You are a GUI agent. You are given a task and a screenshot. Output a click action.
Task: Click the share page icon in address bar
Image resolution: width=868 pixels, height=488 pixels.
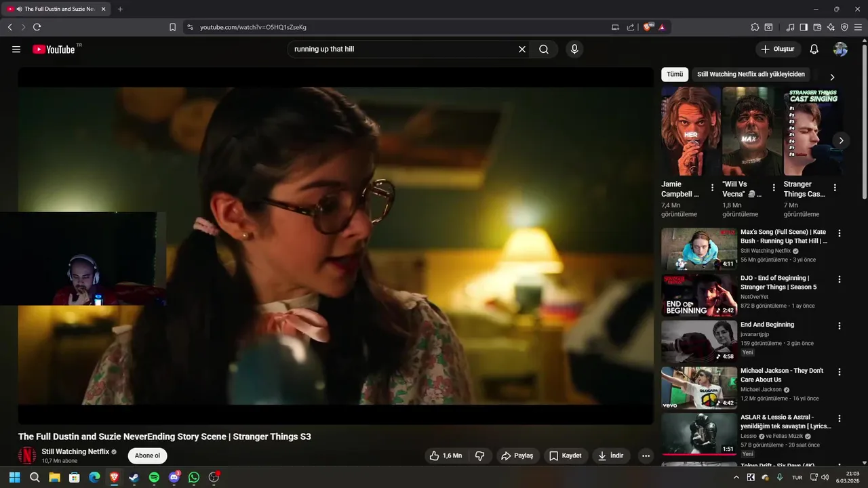631,27
